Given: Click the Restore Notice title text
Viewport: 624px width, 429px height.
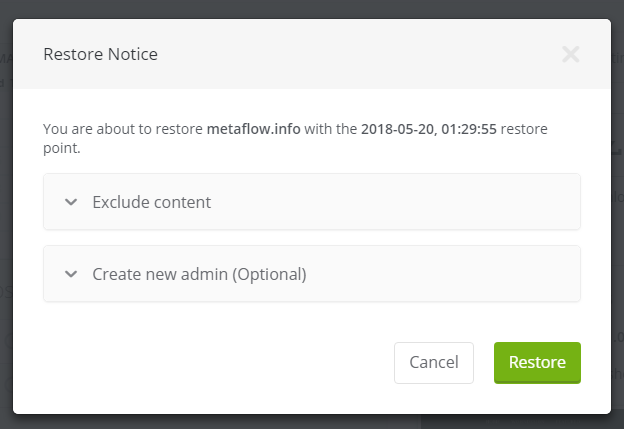Looking at the screenshot, I should pos(100,54).
